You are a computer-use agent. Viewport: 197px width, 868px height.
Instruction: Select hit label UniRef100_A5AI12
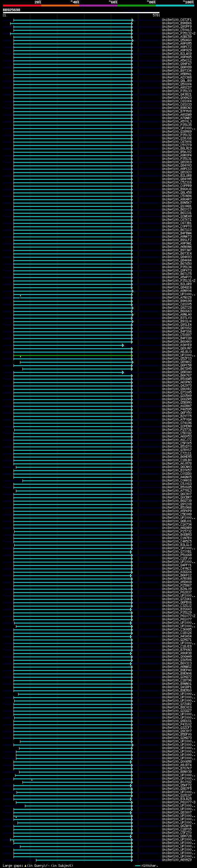(x=177, y=60)
